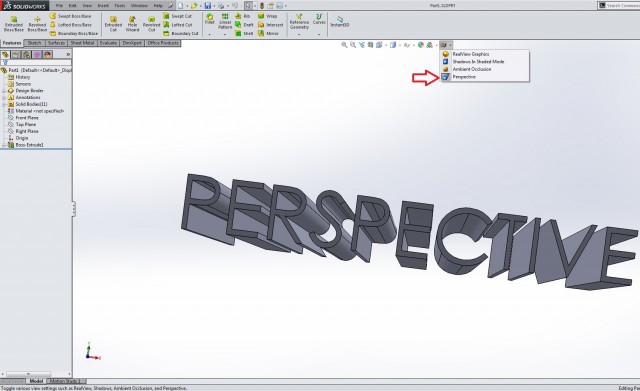The width and height of the screenshot is (640, 391).
Task: Open the Hole Wizard
Action: tap(132, 24)
